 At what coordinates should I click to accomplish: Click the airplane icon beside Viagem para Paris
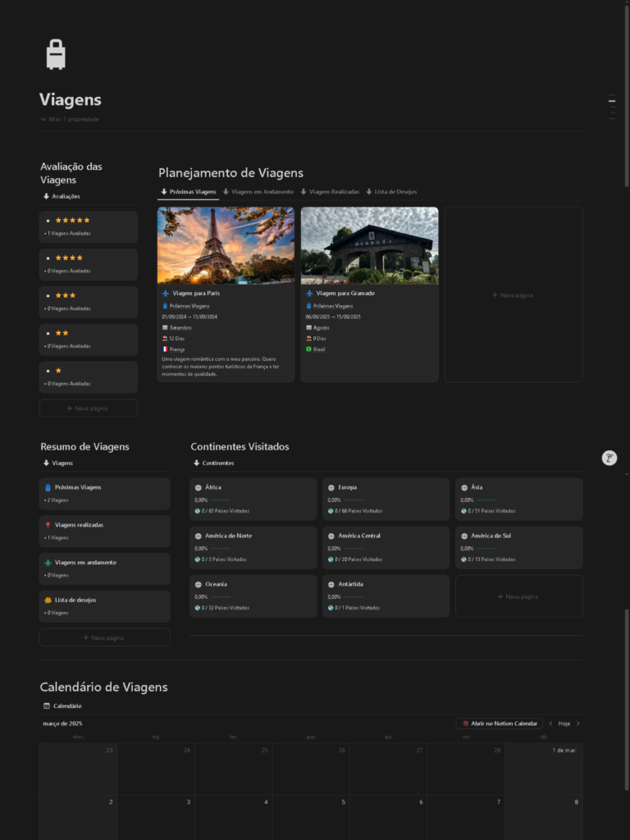click(x=166, y=293)
